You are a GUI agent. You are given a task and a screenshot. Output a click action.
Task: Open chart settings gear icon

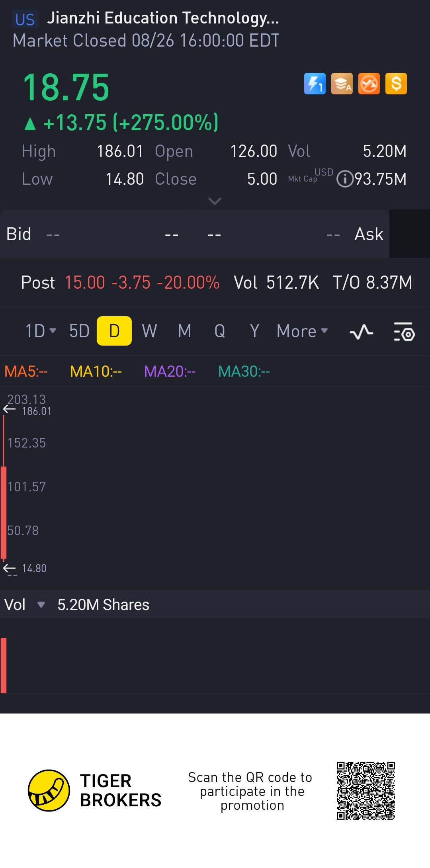pyautogui.click(x=404, y=331)
